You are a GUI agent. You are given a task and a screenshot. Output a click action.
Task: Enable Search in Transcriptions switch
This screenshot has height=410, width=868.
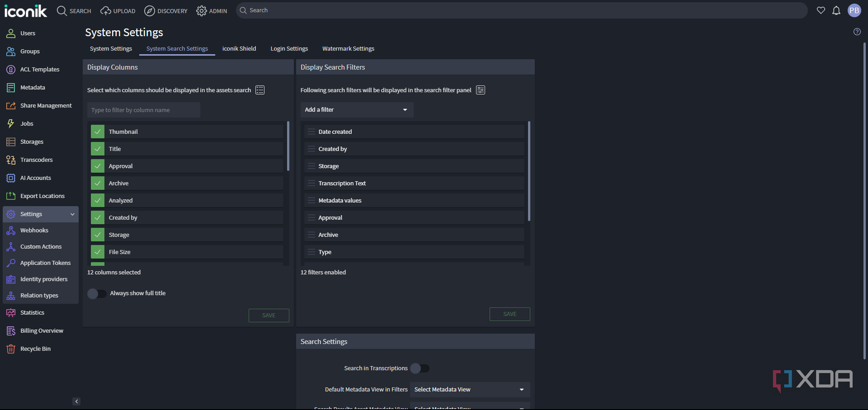tap(420, 368)
